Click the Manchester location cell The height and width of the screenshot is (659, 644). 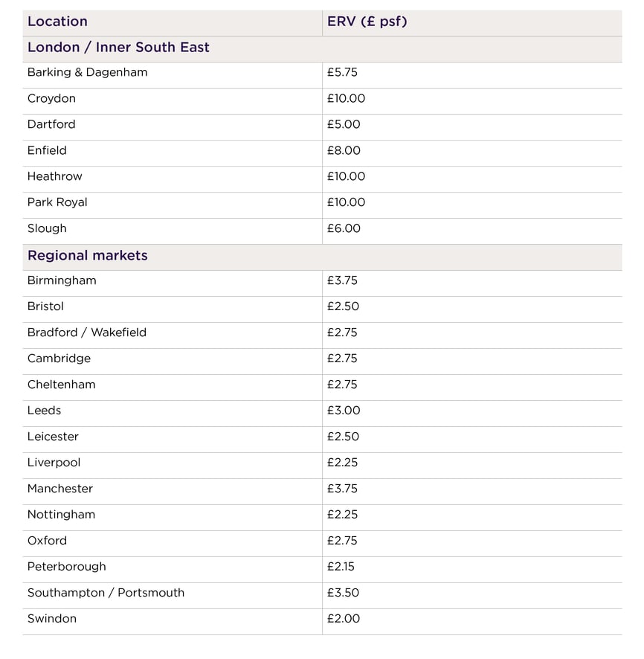point(60,489)
